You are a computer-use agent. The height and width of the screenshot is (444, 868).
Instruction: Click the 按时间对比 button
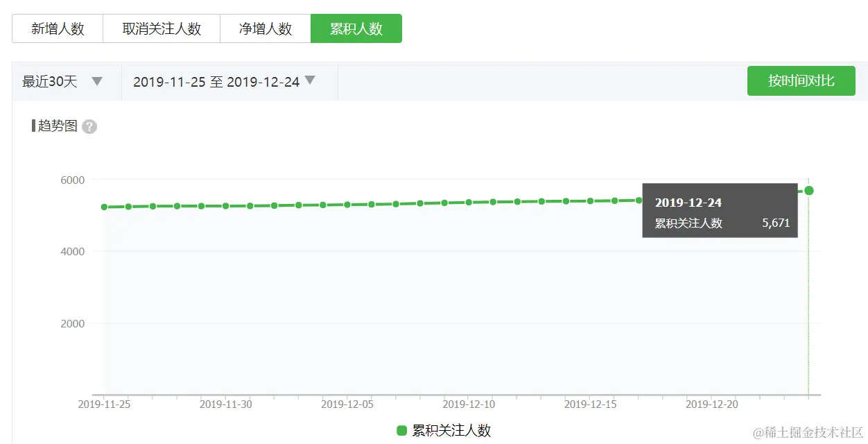801,81
